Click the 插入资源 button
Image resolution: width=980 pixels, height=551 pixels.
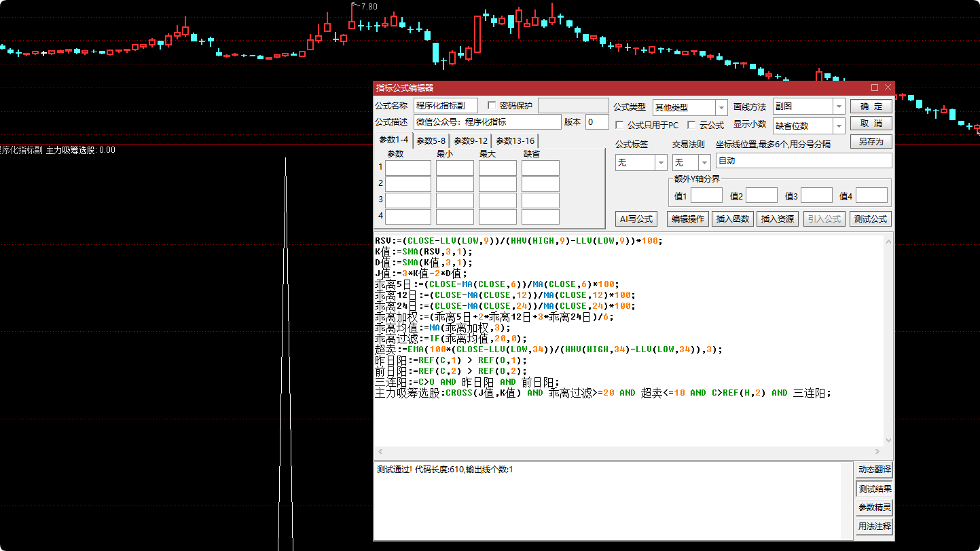pos(778,219)
